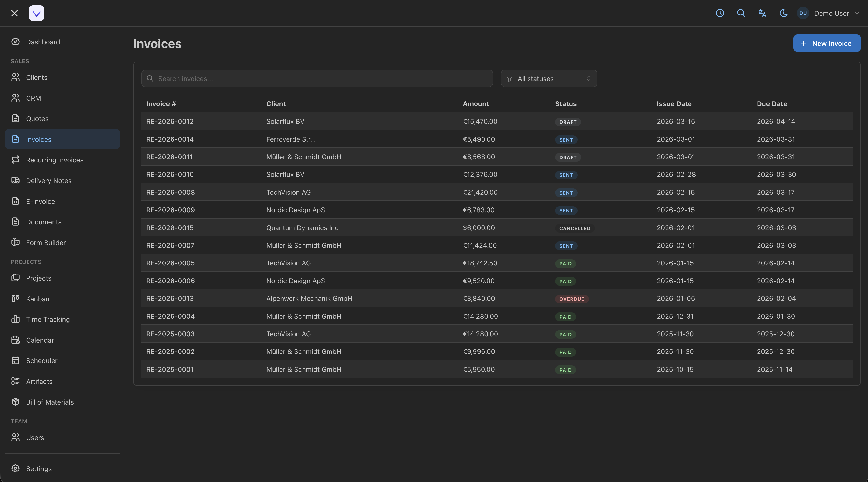Open Bill of Materials section
Viewport: 868px width, 482px height.
[49, 402]
